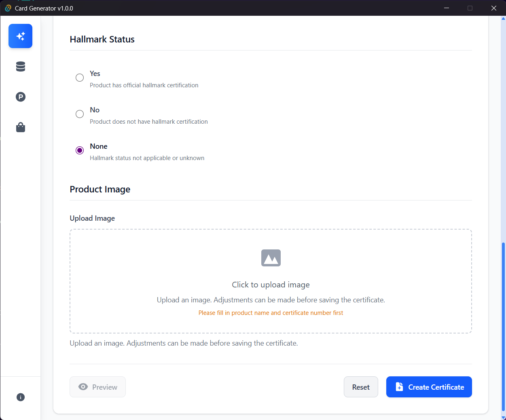The width and height of the screenshot is (506, 420).
Task: Open the Hallmark Status section
Action: [102, 39]
